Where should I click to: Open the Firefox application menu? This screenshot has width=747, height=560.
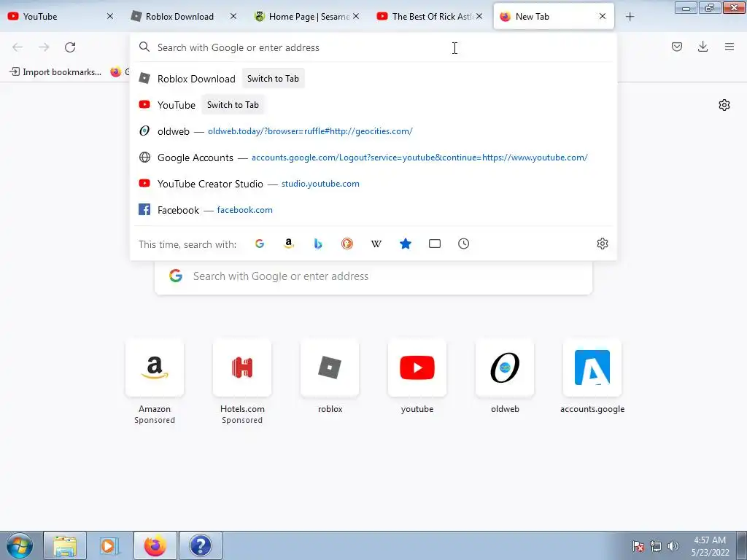[729, 47]
